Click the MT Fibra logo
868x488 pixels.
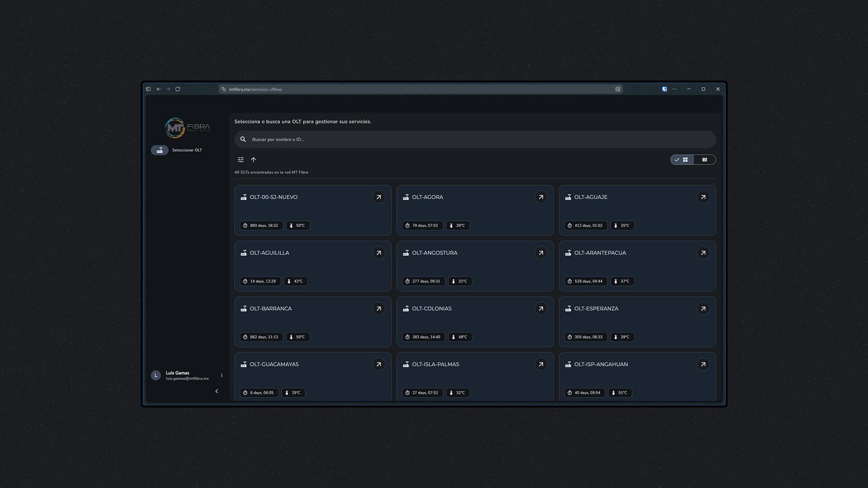[x=187, y=128]
